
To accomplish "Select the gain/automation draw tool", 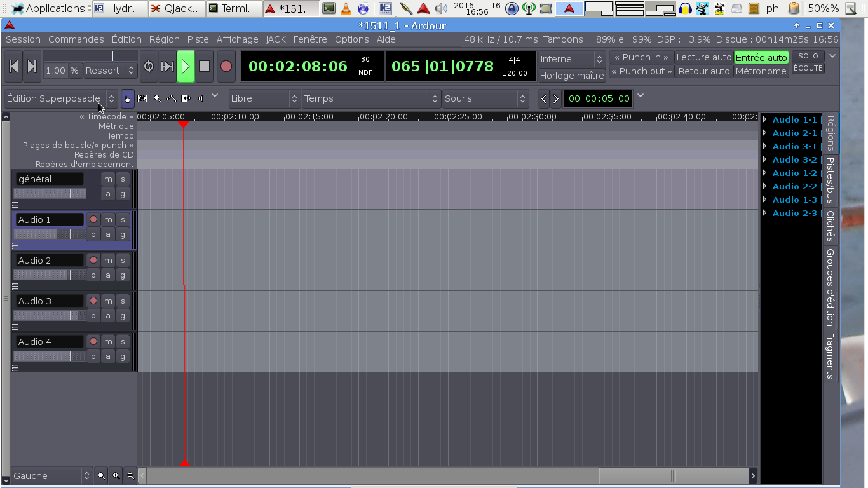I will pyautogui.click(x=172, y=98).
